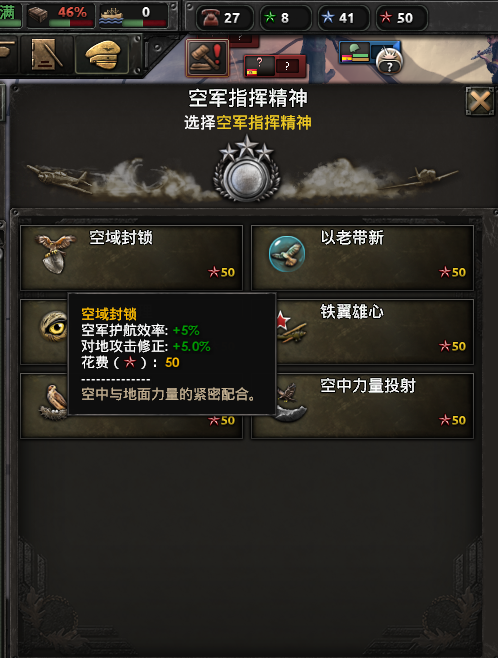
Task: Select the green star army experience counter
Action: pyautogui.click(x=285, y=18)
